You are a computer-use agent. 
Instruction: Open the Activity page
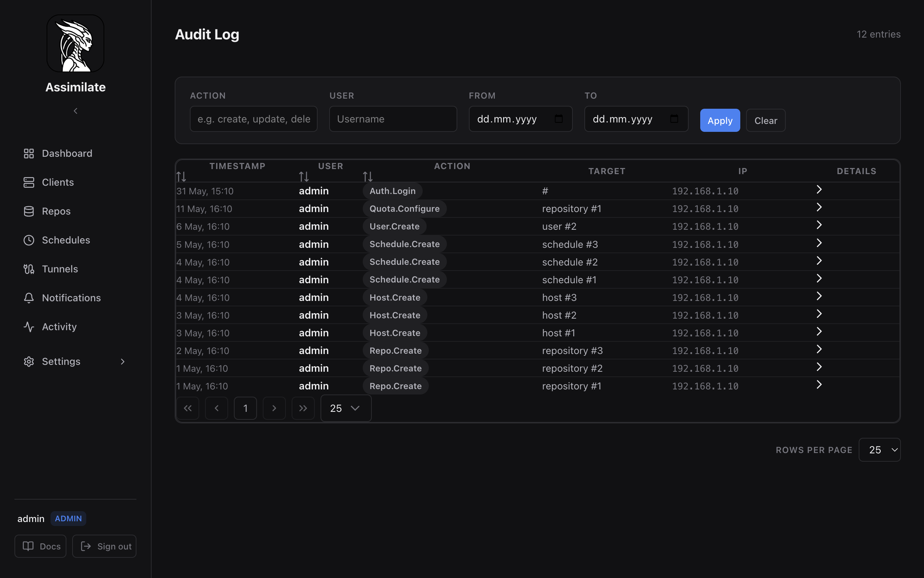[x=75, y=327]
